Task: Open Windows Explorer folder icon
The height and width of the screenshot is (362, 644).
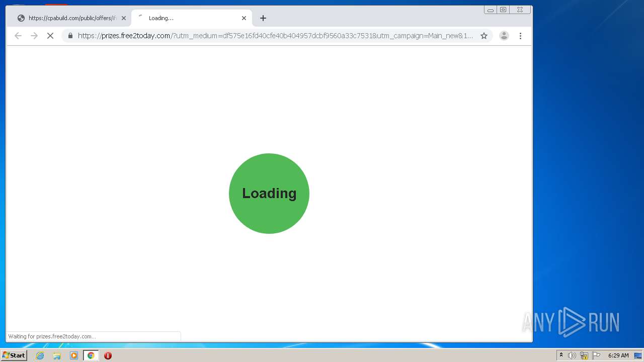Action: (x=57, y=355)
